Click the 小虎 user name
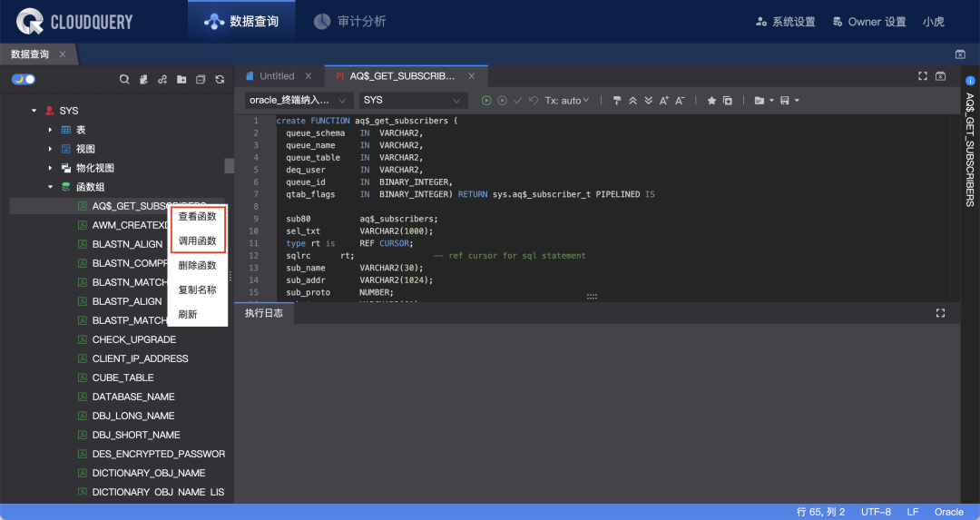 tap(933, 22)
